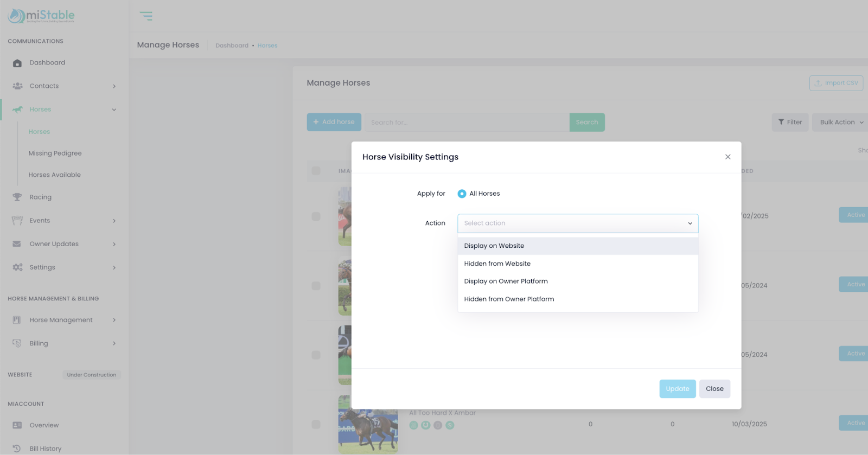Image resolution: width=868 pixels, height=455 pixels.
Task: Click the horse search input field
Action: pyautogui.click(x=467, y=123)
